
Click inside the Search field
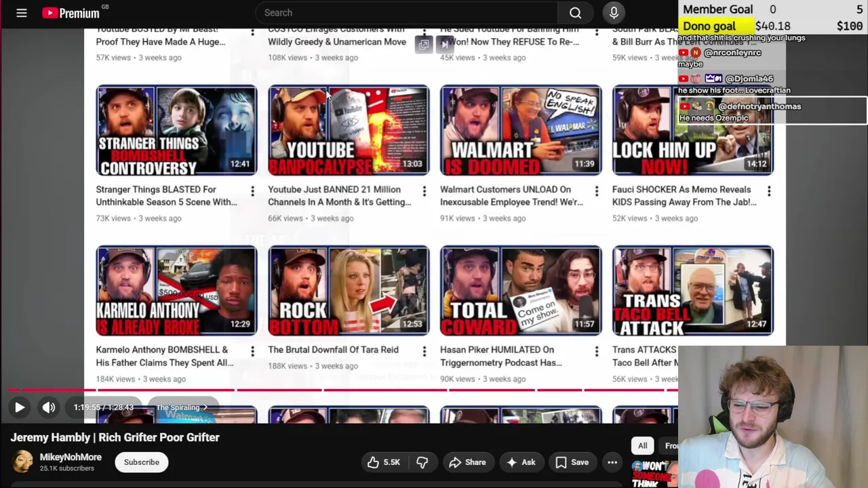coord(407,13)
